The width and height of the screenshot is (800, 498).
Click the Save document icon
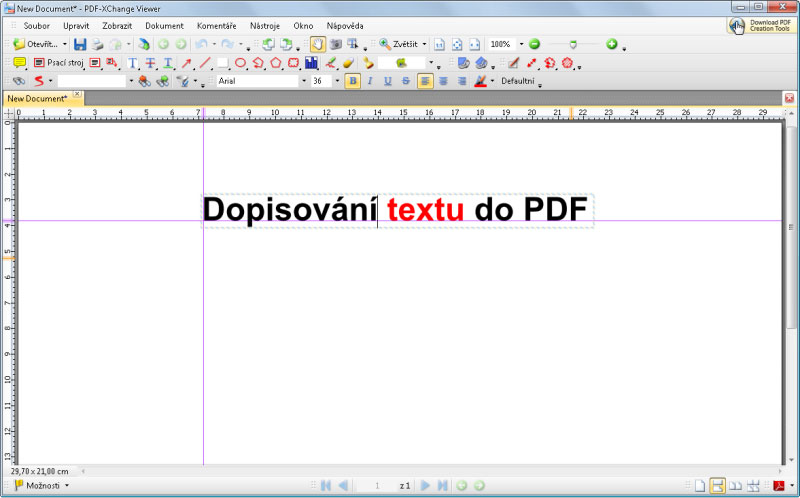(80, 44)
